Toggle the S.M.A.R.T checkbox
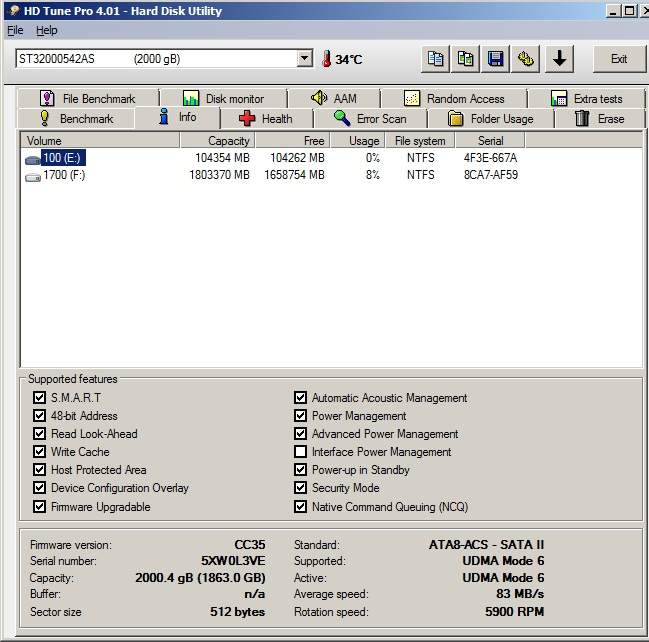The height and width of the screenshot is (642, 649). click(x=39, y=398)
